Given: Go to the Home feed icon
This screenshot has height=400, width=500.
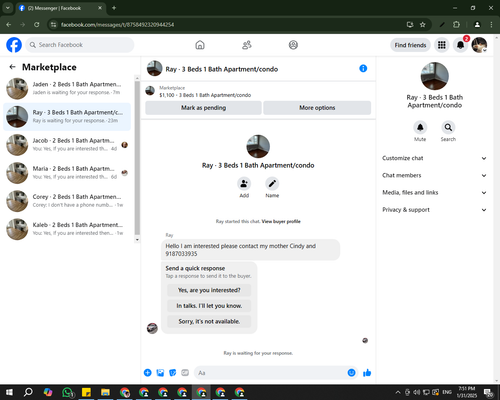Looking at the screenshot, I should 200,45.
